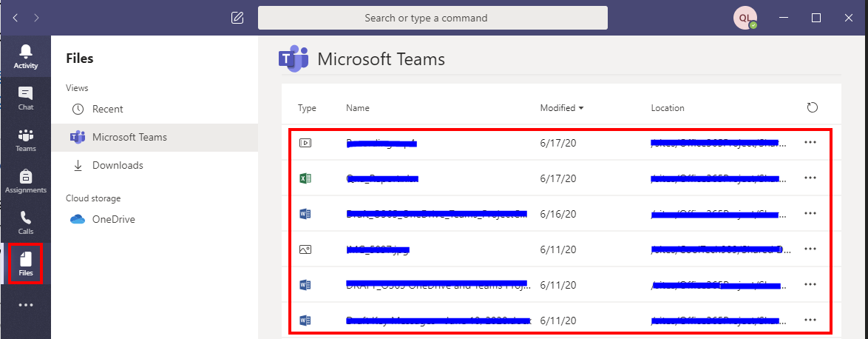Show the Recent files view
The width and height of the screenshot is (868, 339).
tap(107, 109)
